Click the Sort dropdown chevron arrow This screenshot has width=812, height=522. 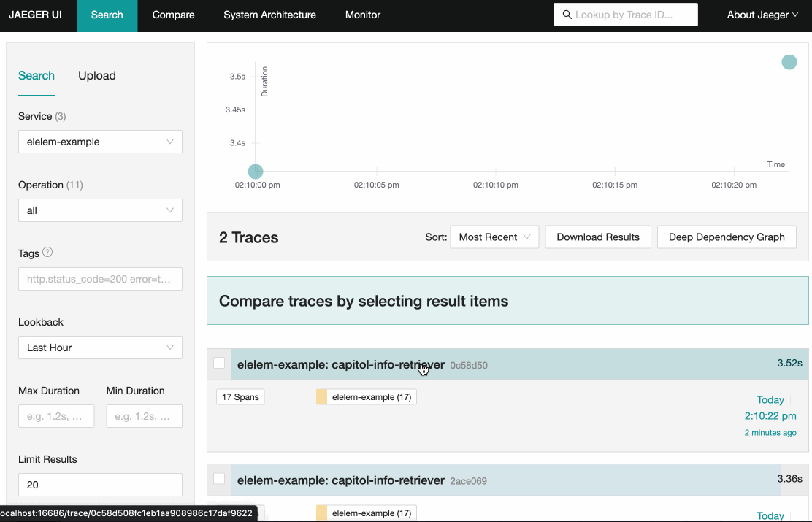pyautogui.click(x=526, y=237)
